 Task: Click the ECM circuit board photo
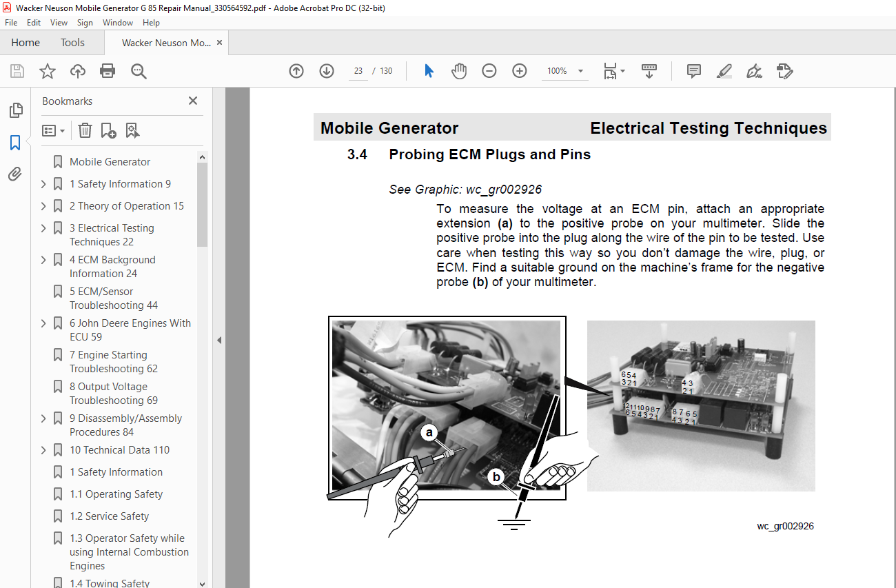coord(701,405)
